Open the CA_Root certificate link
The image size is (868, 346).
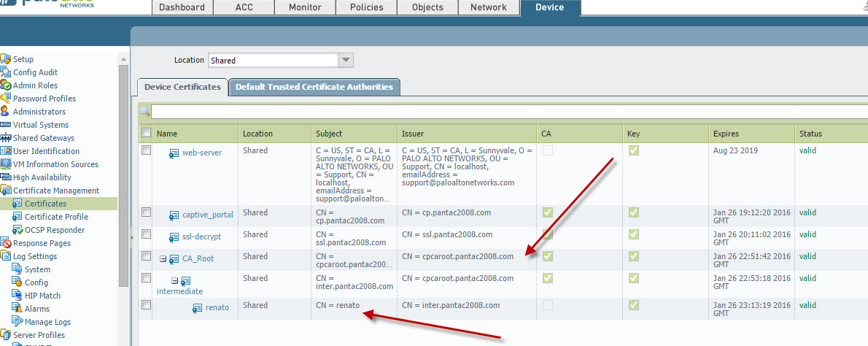pos(198,258)
